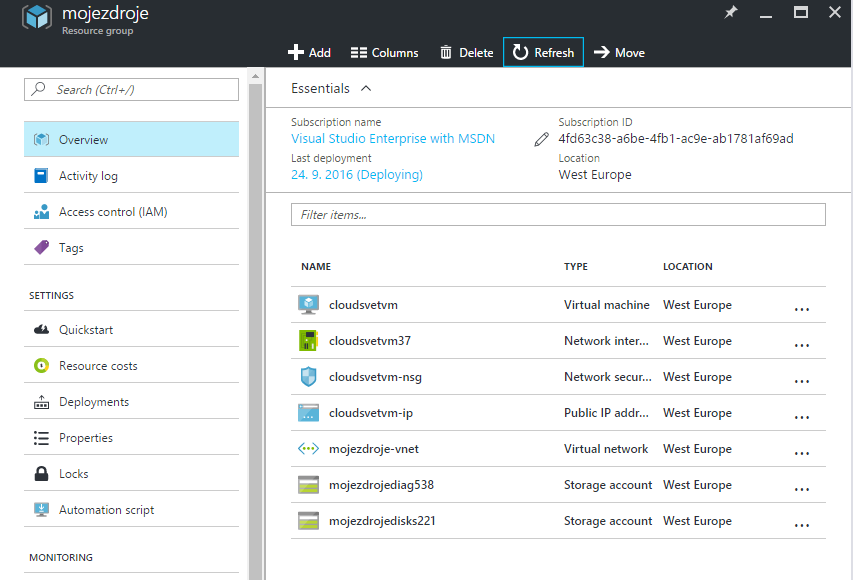Viewport: 853px width, 580px height.
Task: Sort by the LOCATION column header
Action: coord(688,266)
